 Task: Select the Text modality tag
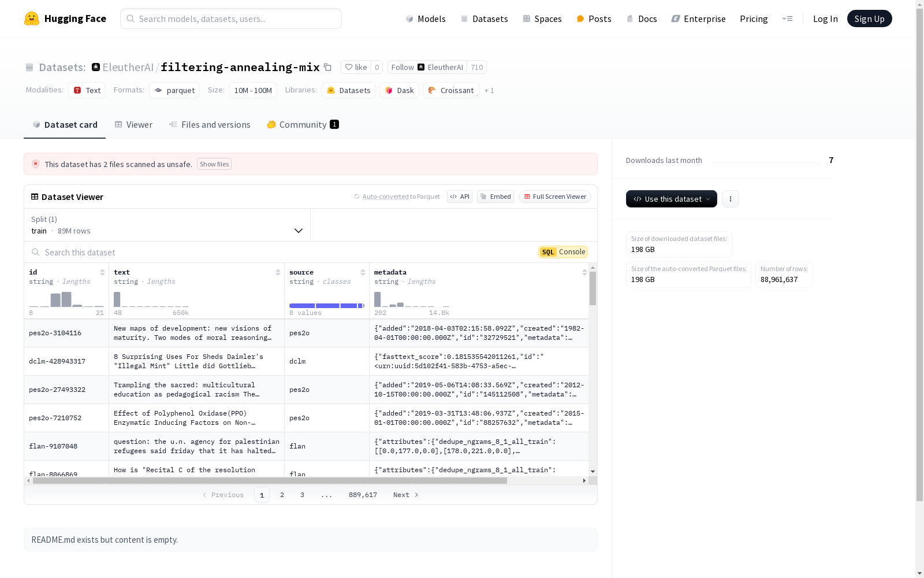(87, 90)
